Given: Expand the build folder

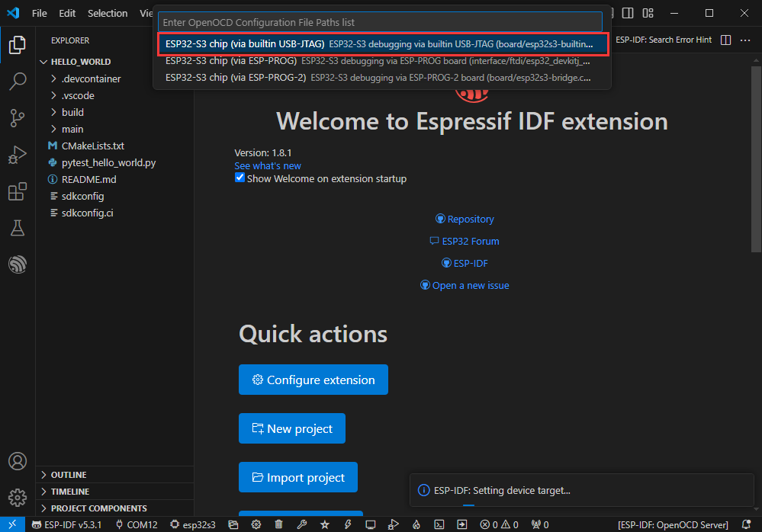Looking at the screenshot, I should pos(72,112).
